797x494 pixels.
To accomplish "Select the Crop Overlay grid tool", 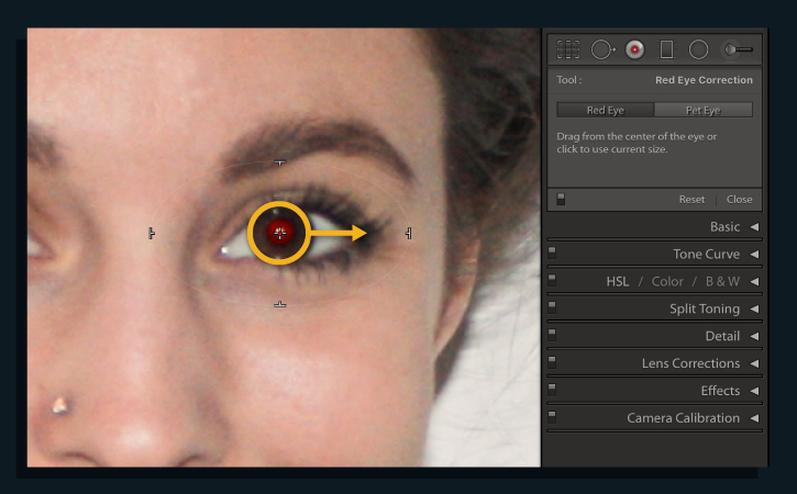I will pyautogui.click(x=568, y=50).
